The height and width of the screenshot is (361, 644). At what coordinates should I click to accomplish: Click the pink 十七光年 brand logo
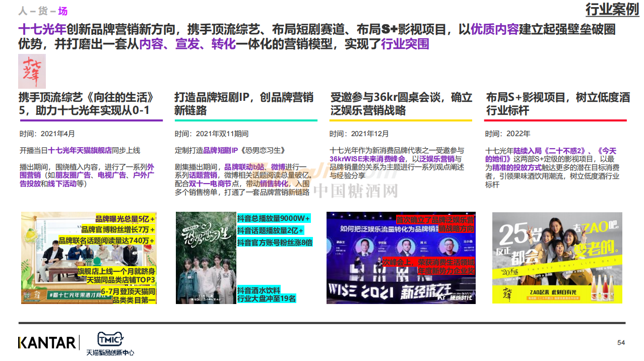pos(32,72)
